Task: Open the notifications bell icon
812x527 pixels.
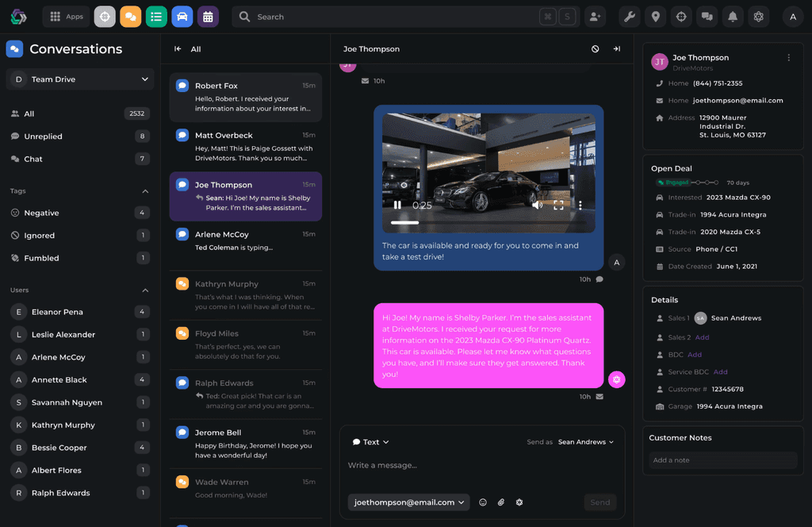Action: (x=732, y=16)
